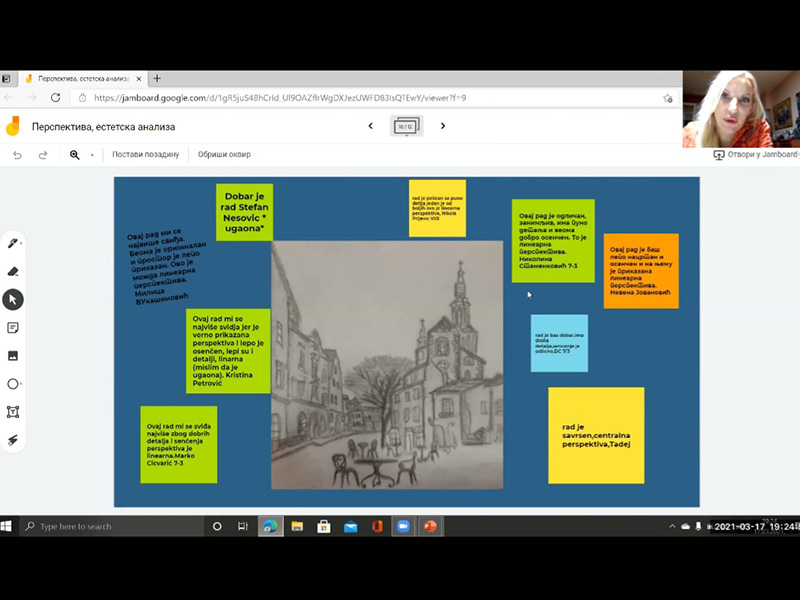Image resolution: width=800 pixels, height=600 pixels.
Task: Open a new browser tab
Action: 157,79
